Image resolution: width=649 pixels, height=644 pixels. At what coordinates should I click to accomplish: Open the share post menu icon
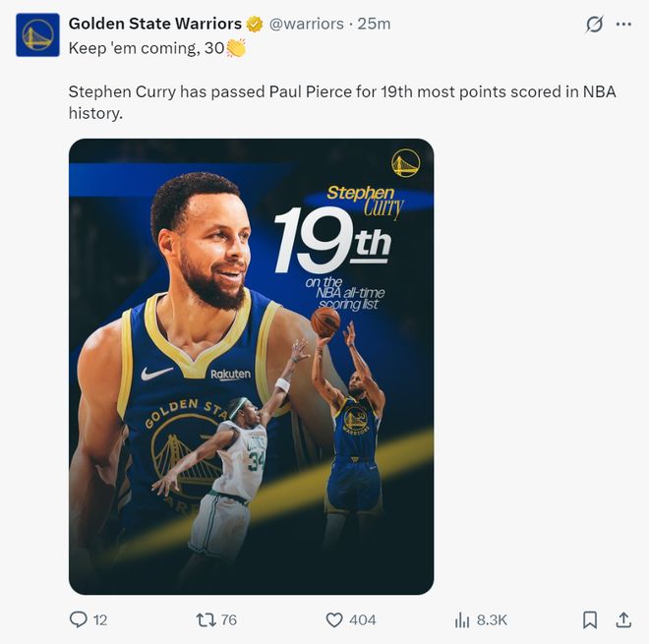coord(622,619)
